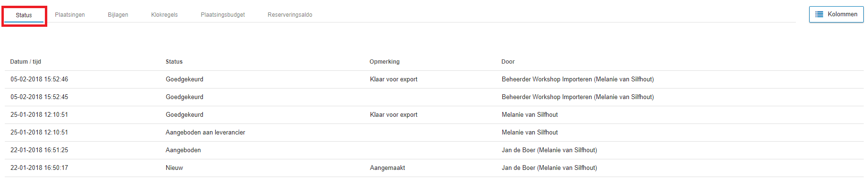This screenshot has width=868, height=179.
Task: Go to the Klokregels tab
Action: click(x=164, y=15)
